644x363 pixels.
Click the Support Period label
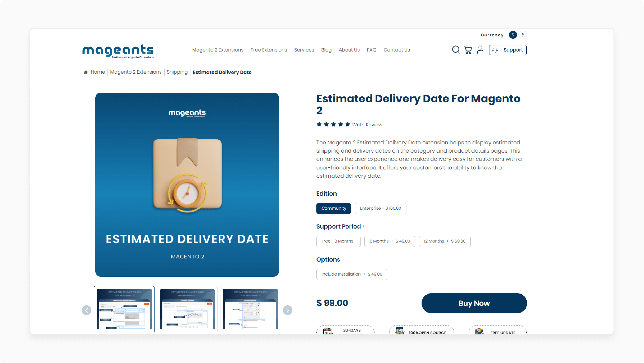tap(339, 226)
